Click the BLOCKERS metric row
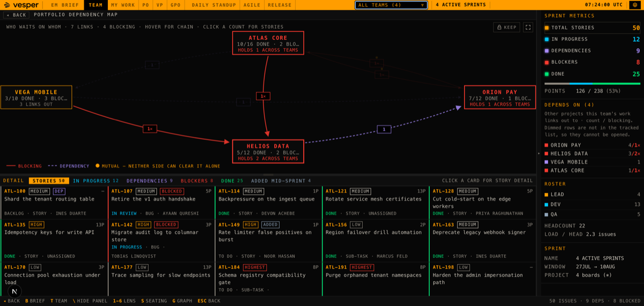 click(592, 62)
